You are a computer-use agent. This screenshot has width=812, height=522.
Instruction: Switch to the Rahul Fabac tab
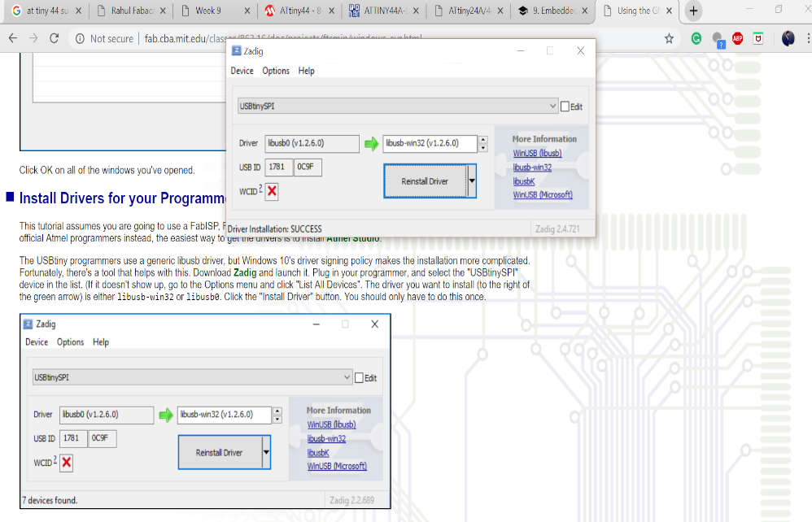click(x=132, y=11)
